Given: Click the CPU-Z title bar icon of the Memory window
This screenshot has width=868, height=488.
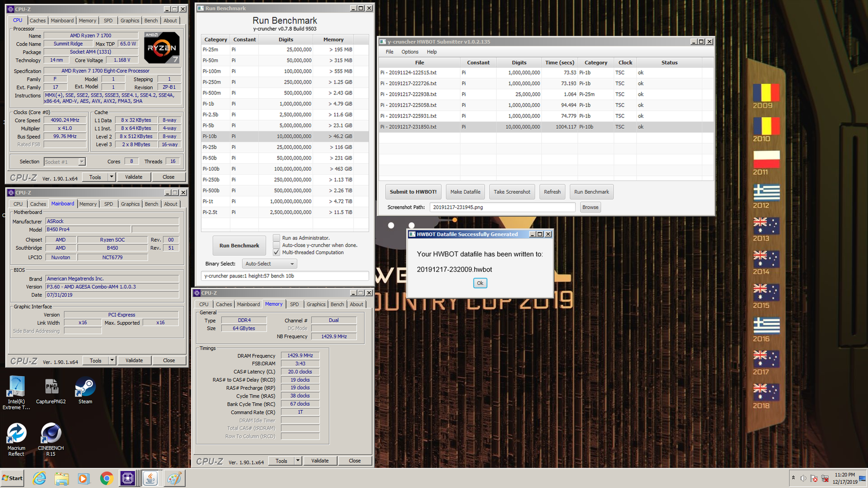Looking at the screenshot, I should [x=198, y=293].
